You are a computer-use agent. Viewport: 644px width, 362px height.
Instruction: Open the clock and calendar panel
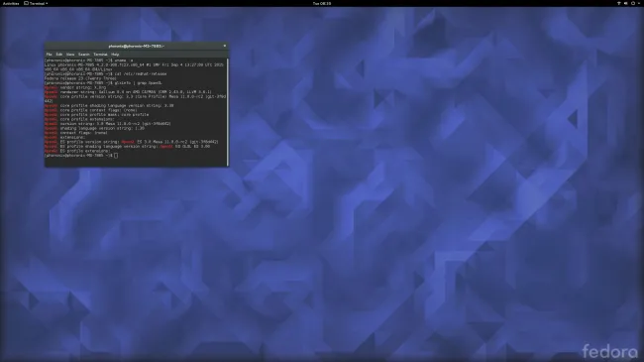[x=322, y=3]
